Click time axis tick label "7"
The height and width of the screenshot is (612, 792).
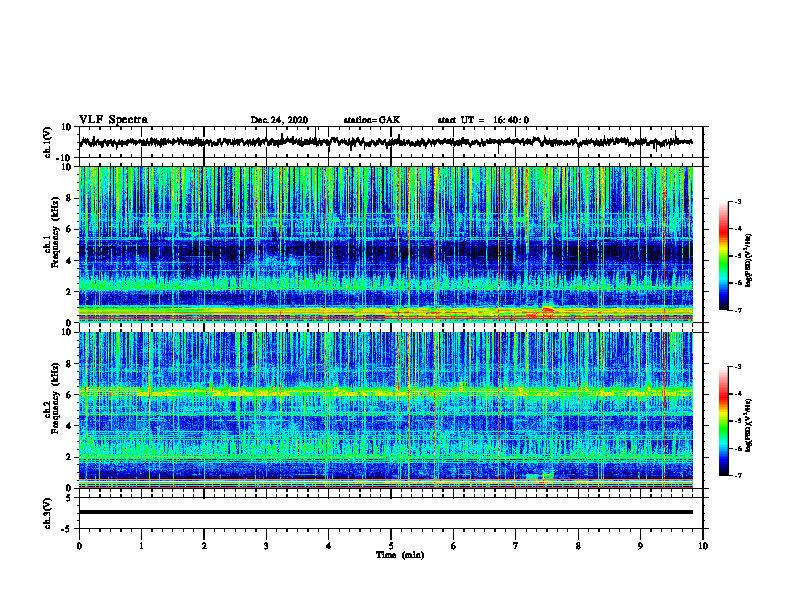click(x=516, y=546)
